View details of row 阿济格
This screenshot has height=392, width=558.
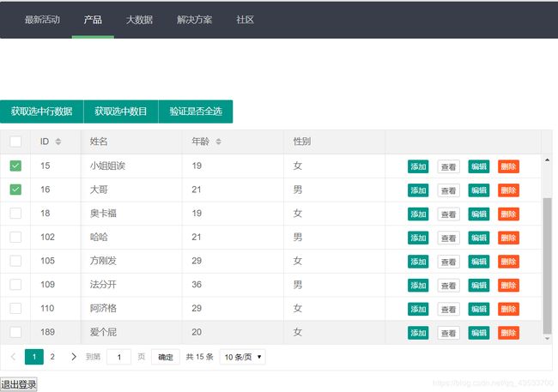point(448,309)
